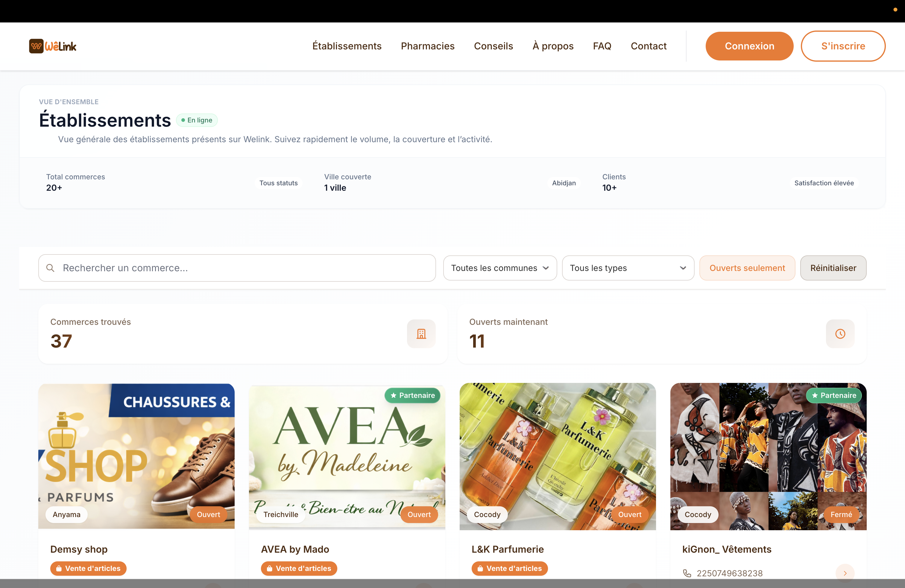Click the Partenaire star badge on kiGnon_

point(834,395)
